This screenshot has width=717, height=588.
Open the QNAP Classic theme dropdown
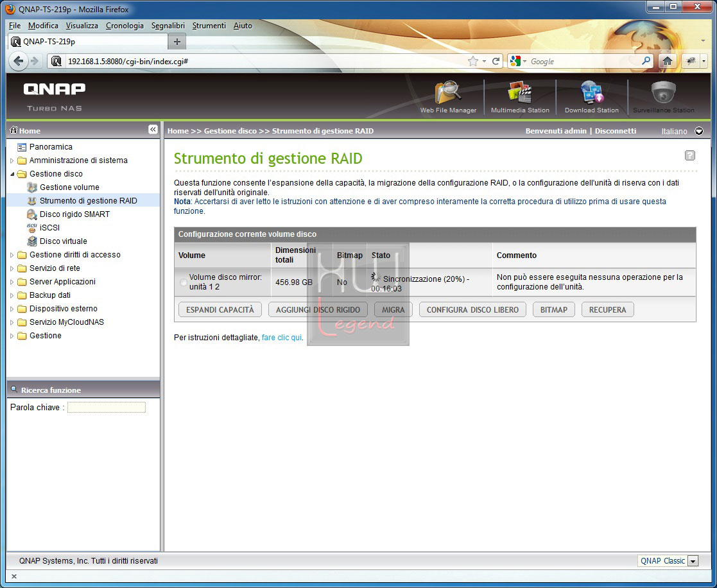(693, 561)
